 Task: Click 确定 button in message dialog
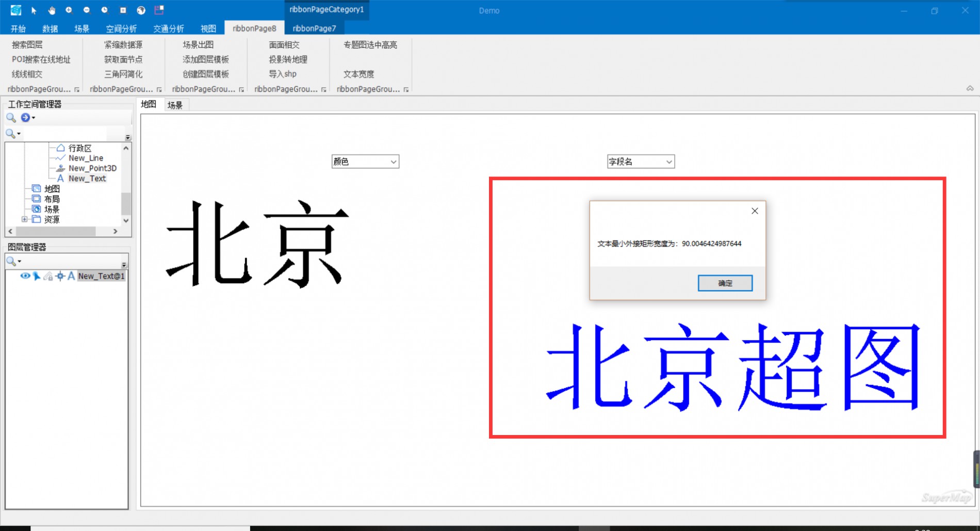click(x=725, y=283)
